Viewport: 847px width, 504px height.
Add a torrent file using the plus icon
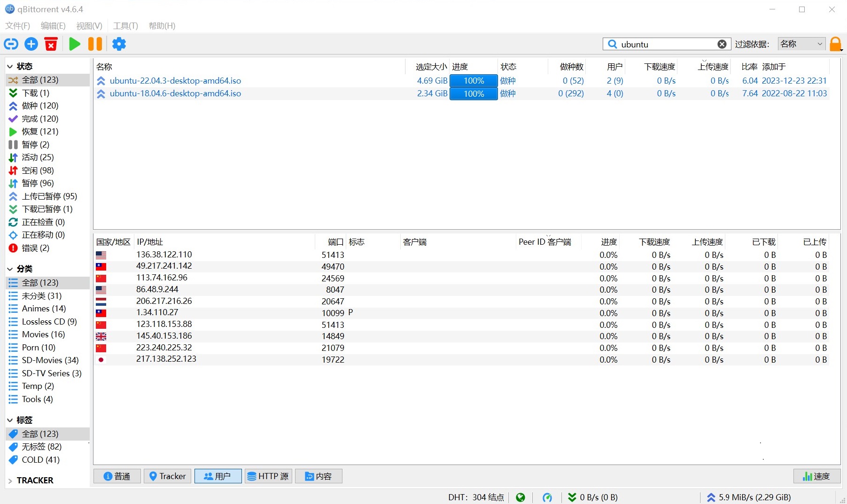point(31,44)
